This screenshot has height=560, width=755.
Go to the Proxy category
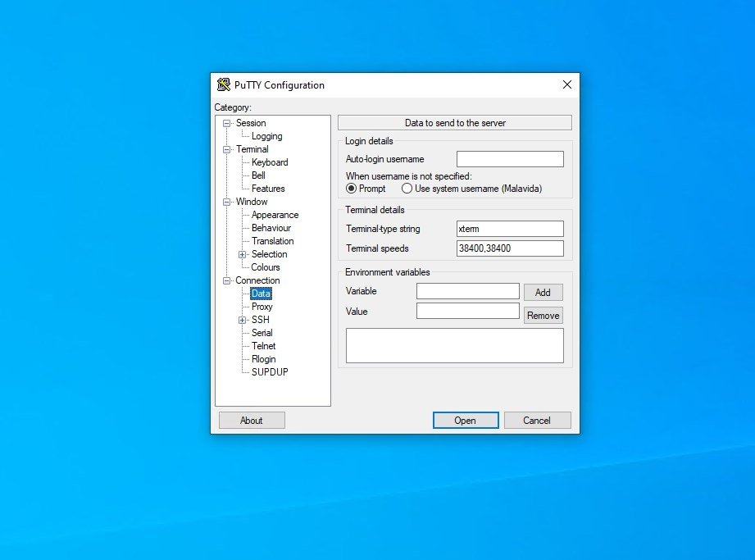(262, 307)
